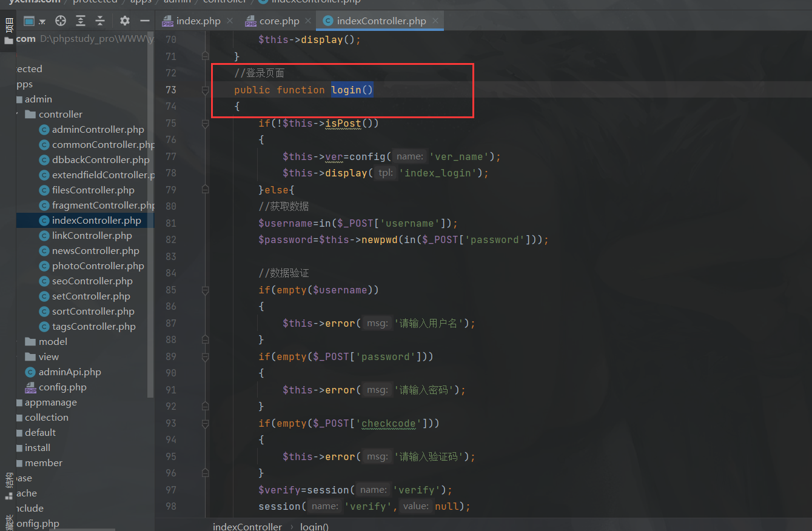This screenshot has width=812, height=531.
Task: Click the login function name on line 73
Action: (346, 90)
